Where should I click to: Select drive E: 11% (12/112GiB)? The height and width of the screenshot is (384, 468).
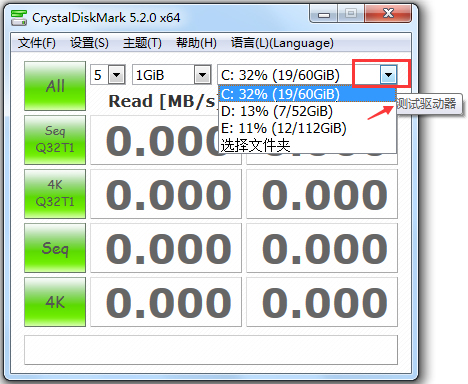point(307,128)
